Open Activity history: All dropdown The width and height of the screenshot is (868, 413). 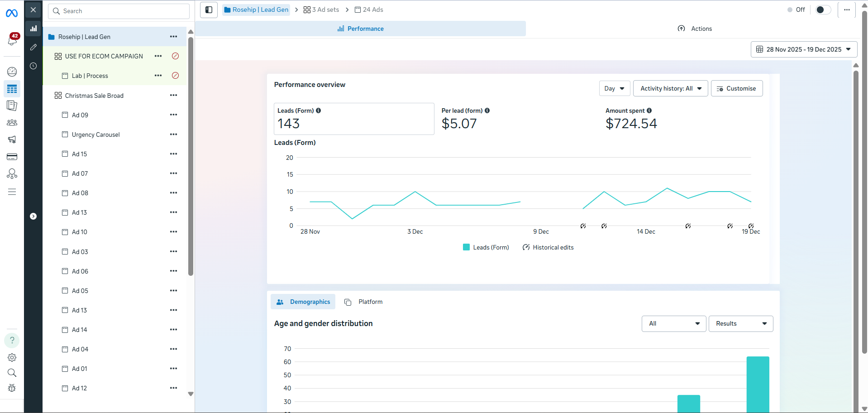pyautogui.click(x=671, y=88)
